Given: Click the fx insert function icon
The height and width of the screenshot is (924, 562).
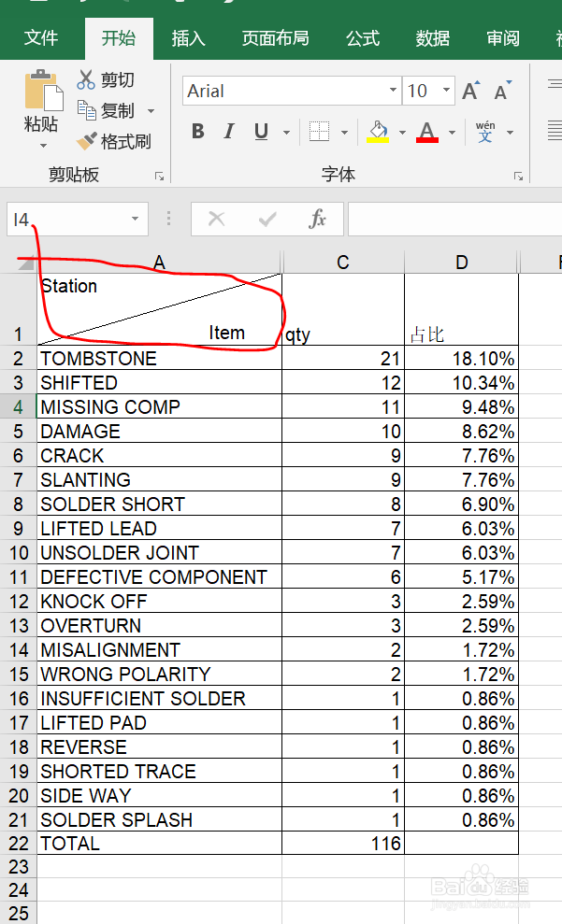Looking at the screenshot, I should coord(317,220).
